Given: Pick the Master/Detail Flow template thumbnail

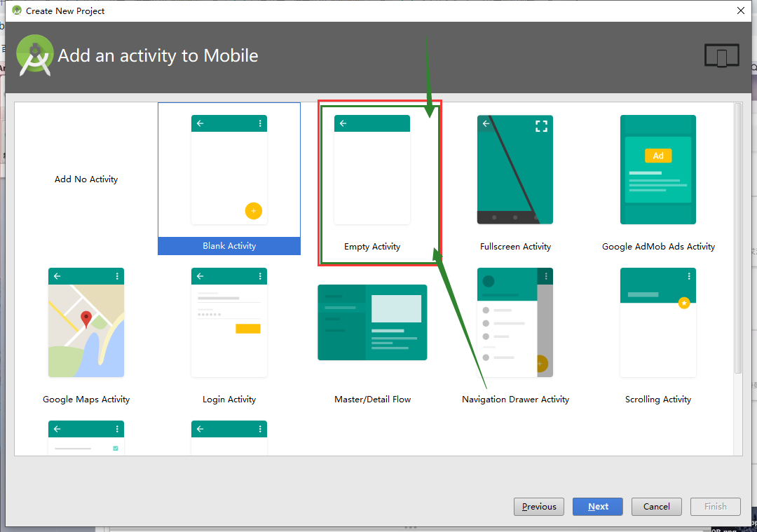Looking at the screenshot, I should tap(372, 322).
